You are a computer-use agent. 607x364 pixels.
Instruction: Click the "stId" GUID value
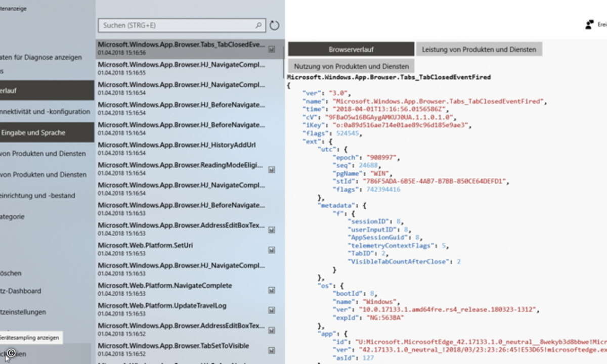click(434, 181)
